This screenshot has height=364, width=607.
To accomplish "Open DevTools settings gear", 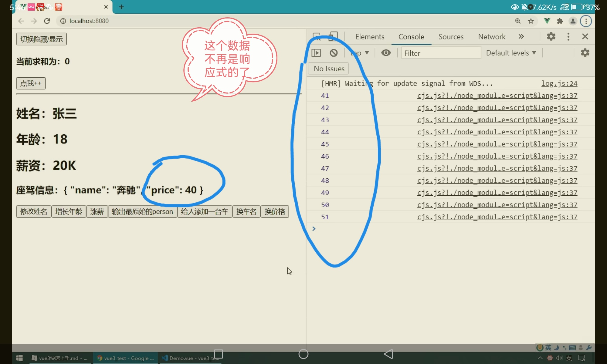I will pos(551,37).
